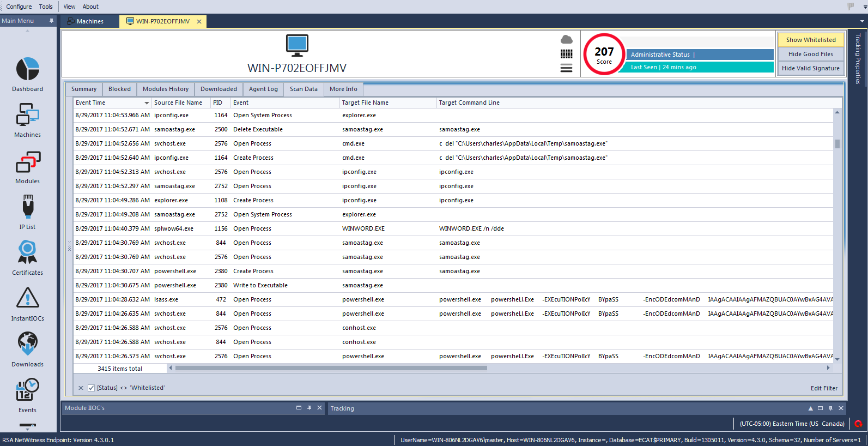This screenshot has width=868, height=446.
Task: Uncheck the Status Whitelisted filter checkbox
Action: click(91, 388)
